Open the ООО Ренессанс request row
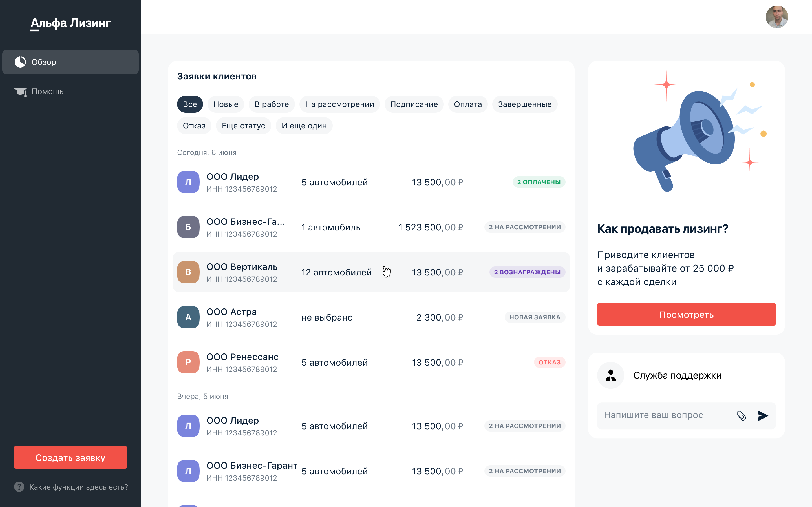 [x=371, y=363]
